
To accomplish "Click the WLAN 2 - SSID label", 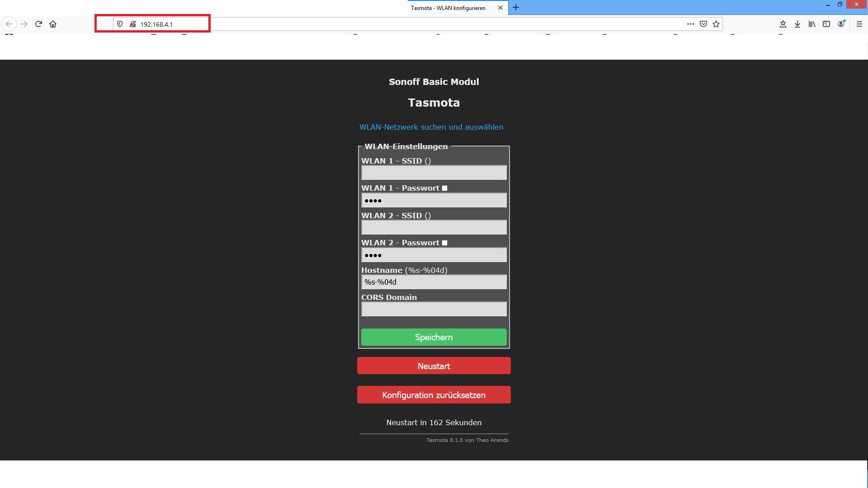I will pyautogui.click(x=396, y=216).
